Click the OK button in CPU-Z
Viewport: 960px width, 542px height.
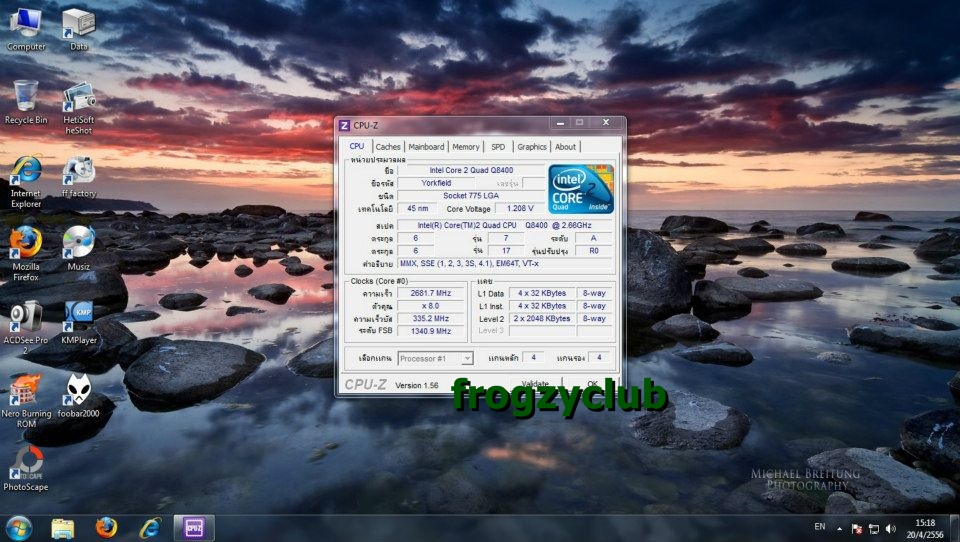tap(592, 384)
